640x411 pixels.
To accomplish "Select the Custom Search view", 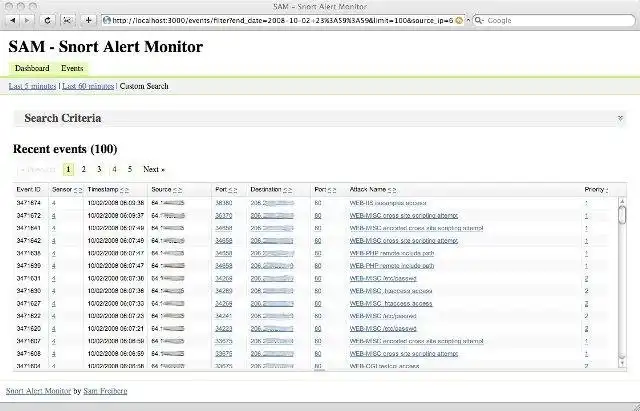I will (x=144, y=86).
